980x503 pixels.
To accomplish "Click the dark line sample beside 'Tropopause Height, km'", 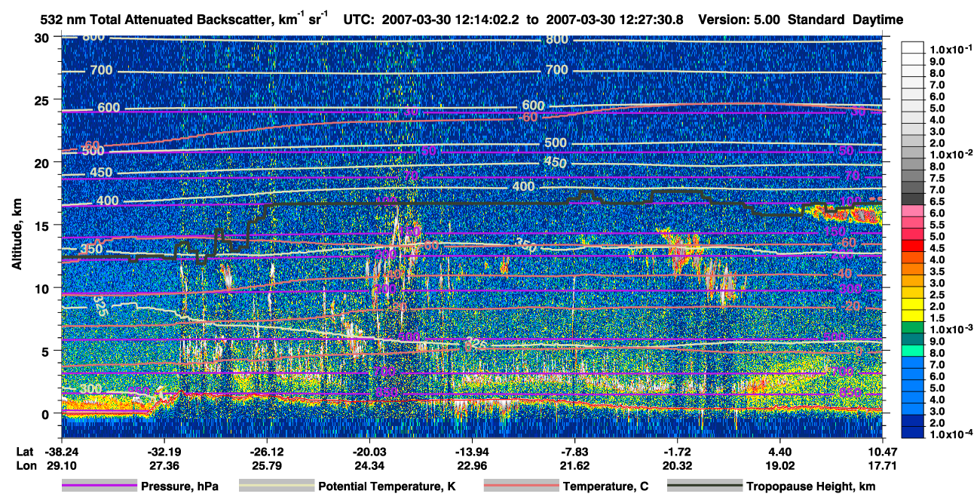I will point(704,486).
